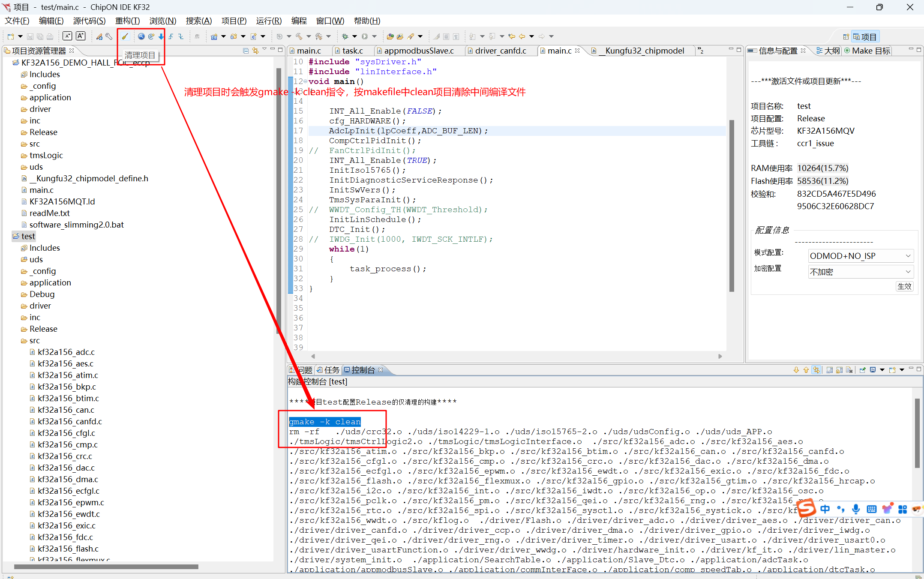924x579 pixels.
Task: Toggle link with editor in project explorer
Action: 255,51
